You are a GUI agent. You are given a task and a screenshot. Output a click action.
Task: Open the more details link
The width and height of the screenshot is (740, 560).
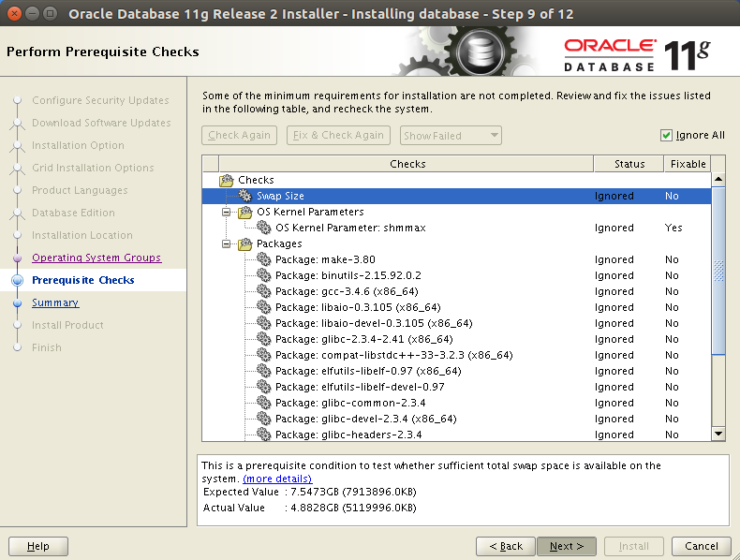pyautogui.click(x=277, y=479)
